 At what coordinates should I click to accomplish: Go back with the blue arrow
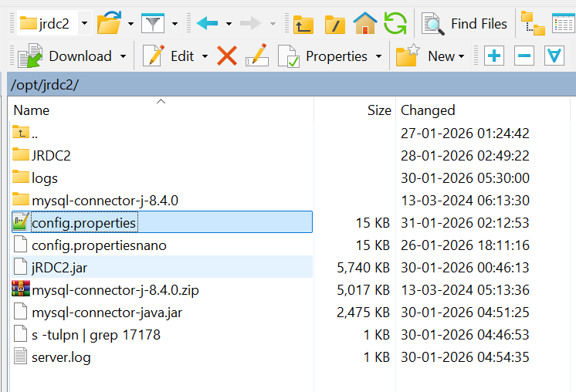point(207,23)
